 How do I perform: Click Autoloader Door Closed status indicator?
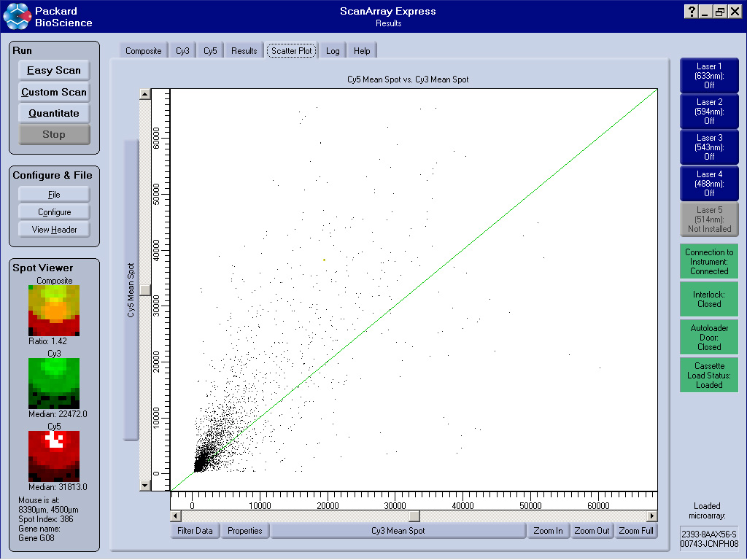pos(709,337)
